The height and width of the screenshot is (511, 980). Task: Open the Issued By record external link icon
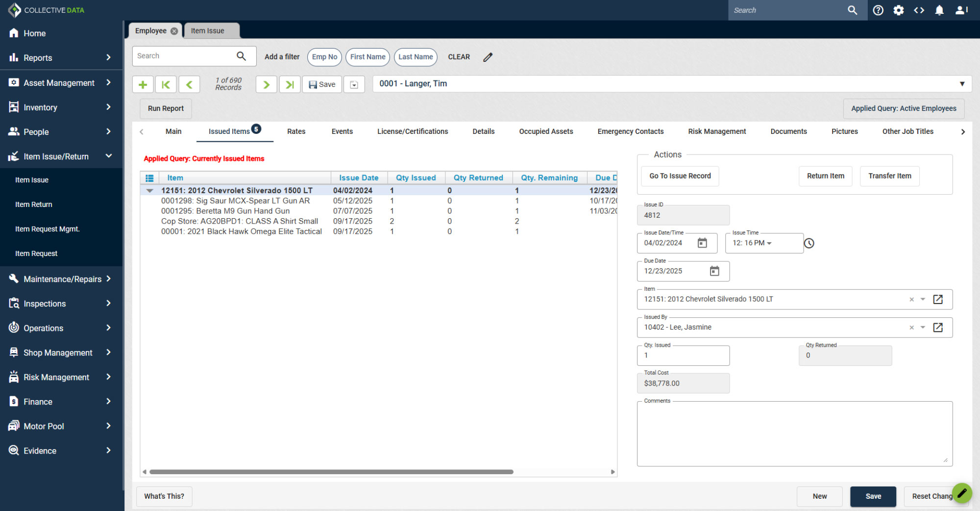(938, 328)
